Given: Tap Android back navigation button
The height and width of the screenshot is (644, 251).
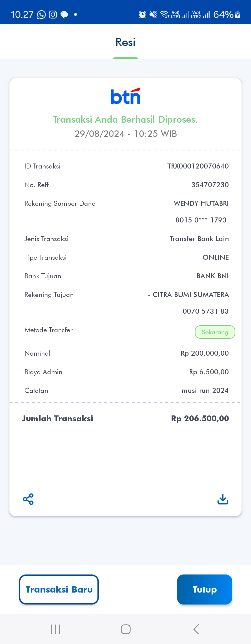Looking at the screenshot, I should [x=196, y=629].
